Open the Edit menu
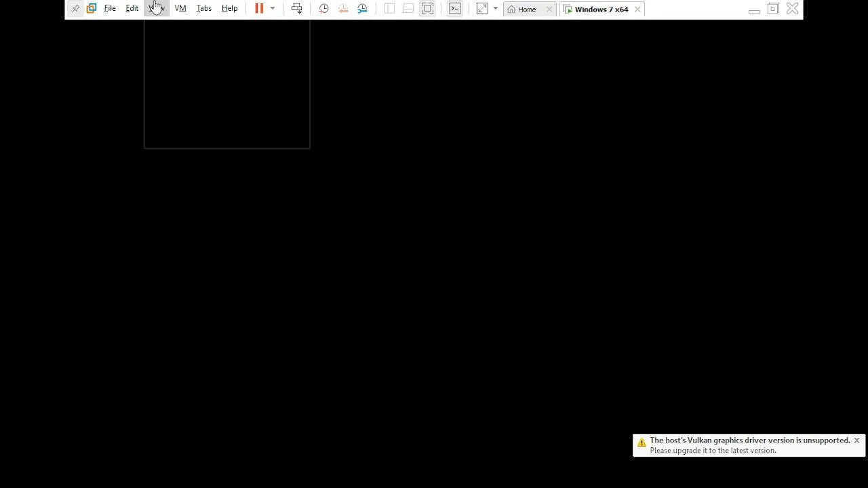The height and width of the screenshot is (488, 868). 132,9
